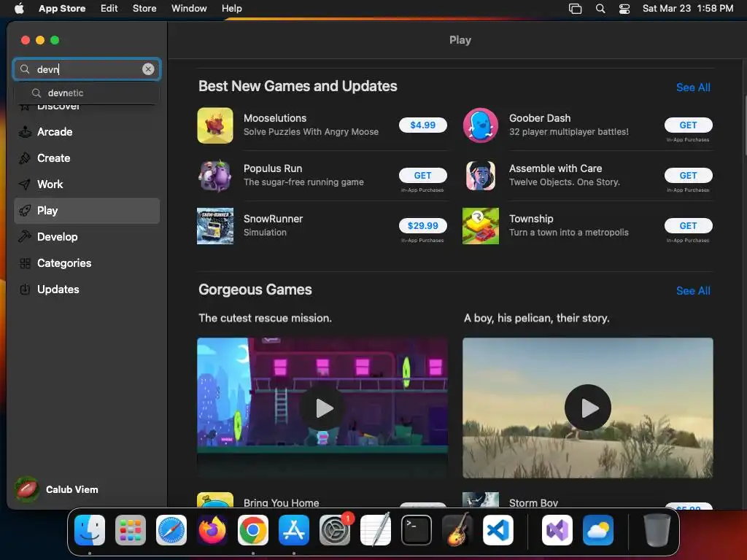Screen dimensions: 747x560
Task: Open the Store menu
Action: tap(144, 8)
